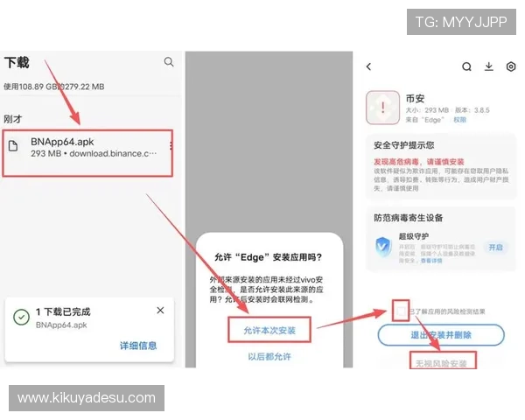Image resolution: width=525 pixels, height=420 pixels.
Task: Tap the green download complete check icon
Action: (x=21, y=317)
